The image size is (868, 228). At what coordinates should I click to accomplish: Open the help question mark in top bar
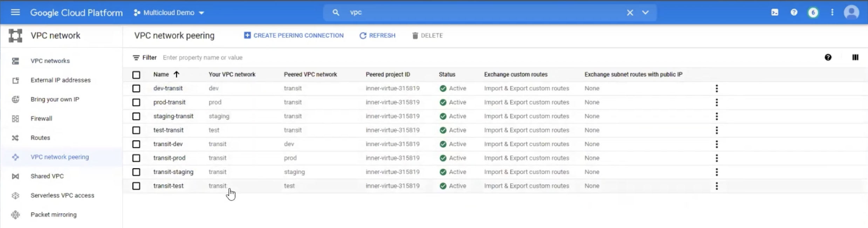(794, 13)
